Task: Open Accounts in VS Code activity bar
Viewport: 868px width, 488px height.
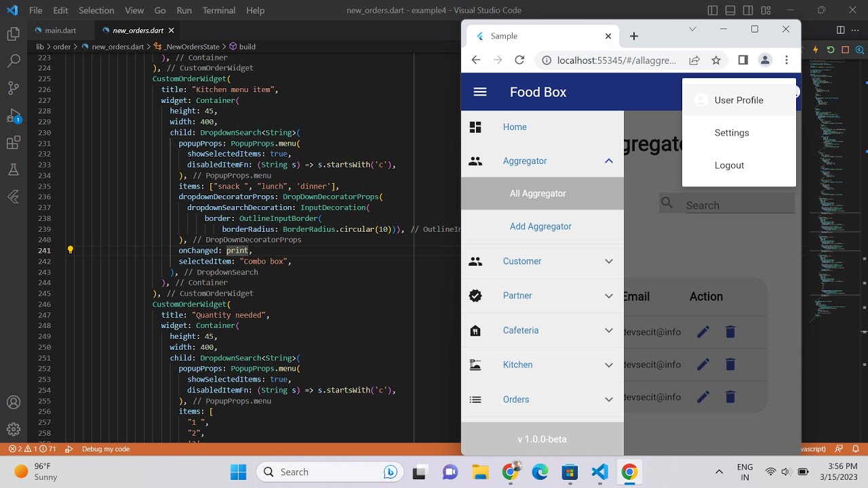Action: pos(13,402)
